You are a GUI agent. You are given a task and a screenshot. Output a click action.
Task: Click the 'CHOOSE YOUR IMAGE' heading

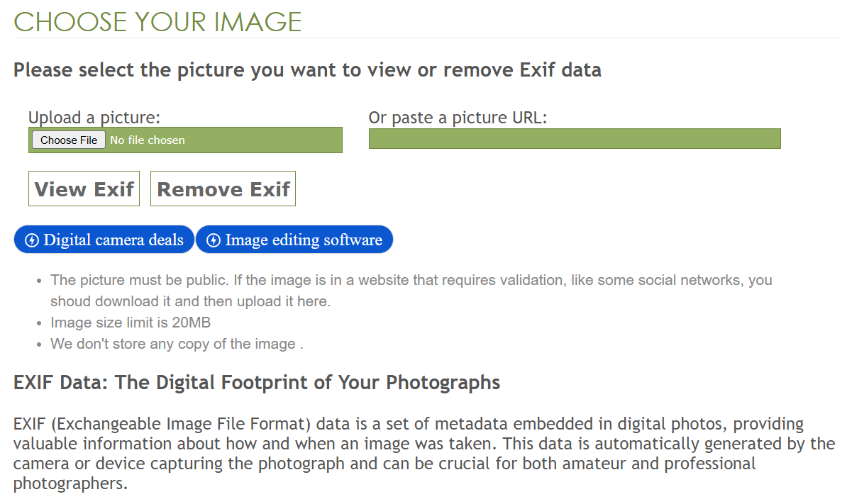(157, 23)
